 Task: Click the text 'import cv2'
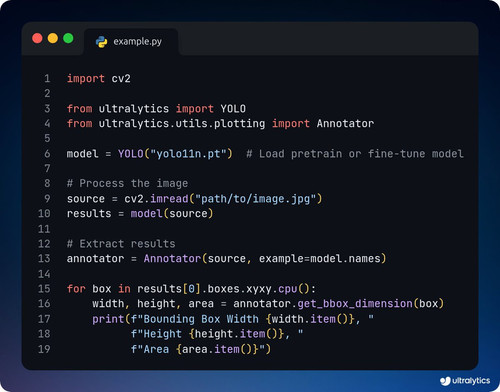coord(99,79)
